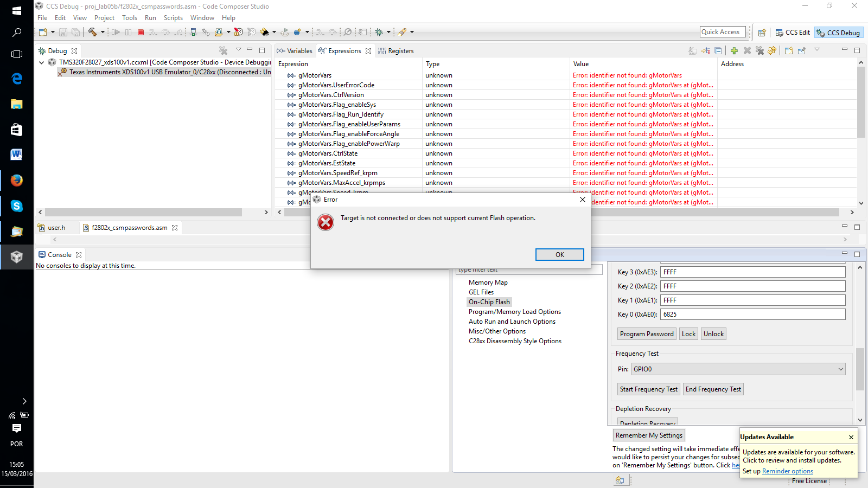Reload expression values with the refresh arrows icon
This screenshot has width=868, height=488.
pos(772,50)
